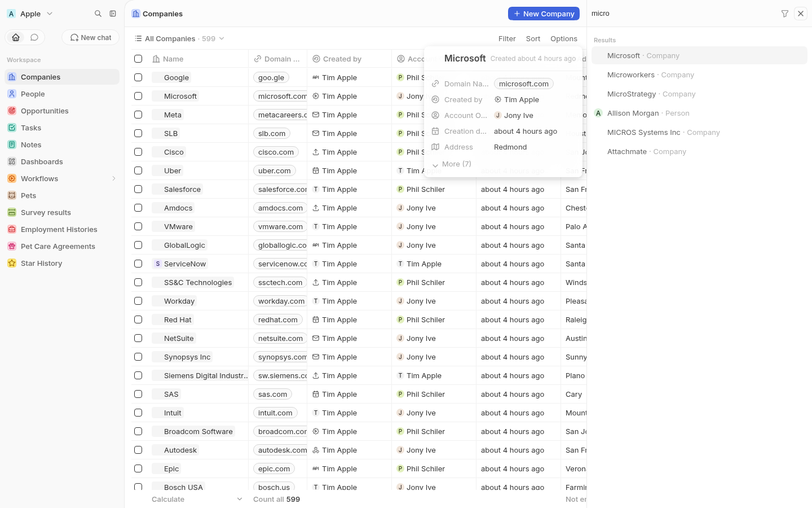Click the Star History sidebar icon
The image size is (812, 508).
12,263
